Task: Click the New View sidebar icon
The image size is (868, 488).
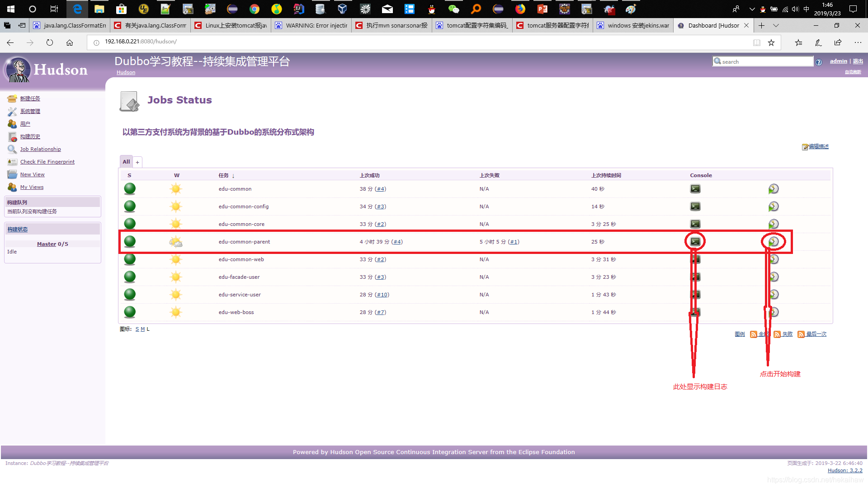Action: (x=12, y=174)
